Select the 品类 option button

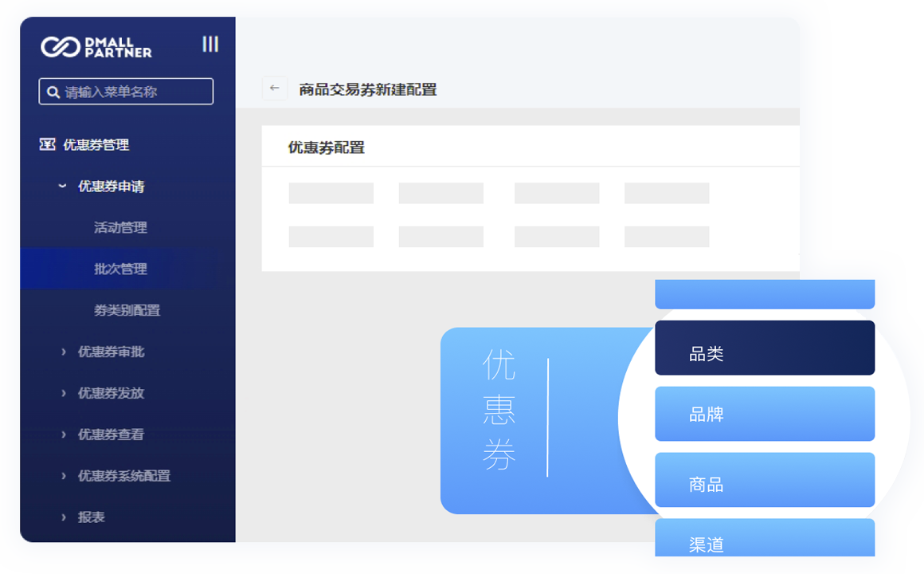pyautogui.click(x=764, y=348)
